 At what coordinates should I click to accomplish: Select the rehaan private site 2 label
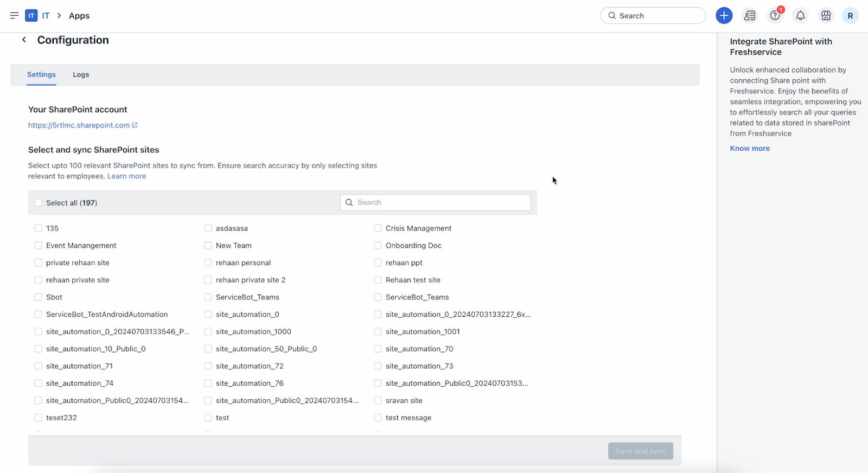pos(251,280)
